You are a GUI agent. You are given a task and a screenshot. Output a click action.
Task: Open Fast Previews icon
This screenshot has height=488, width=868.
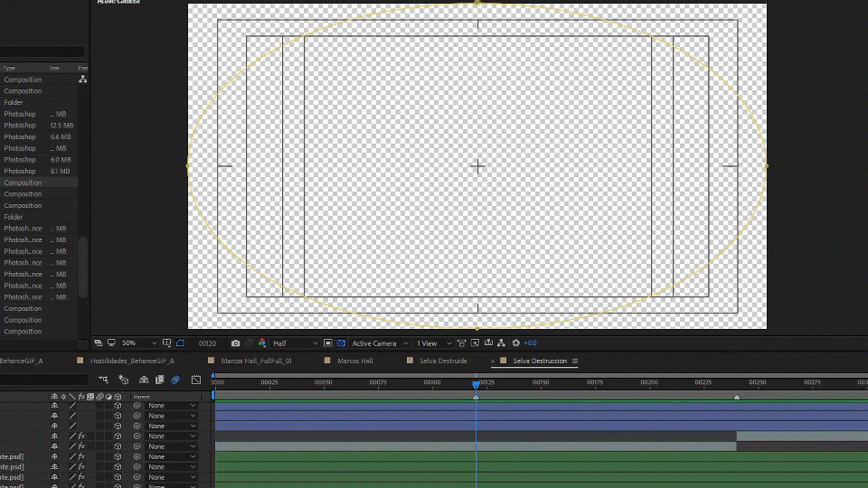(x=475, y=343)
